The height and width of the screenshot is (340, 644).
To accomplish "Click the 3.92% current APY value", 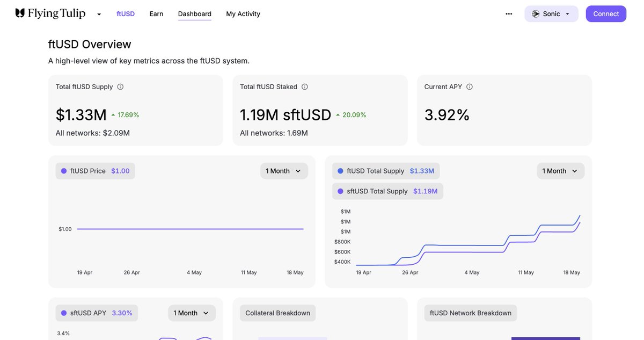I will (x=447, y=115).
